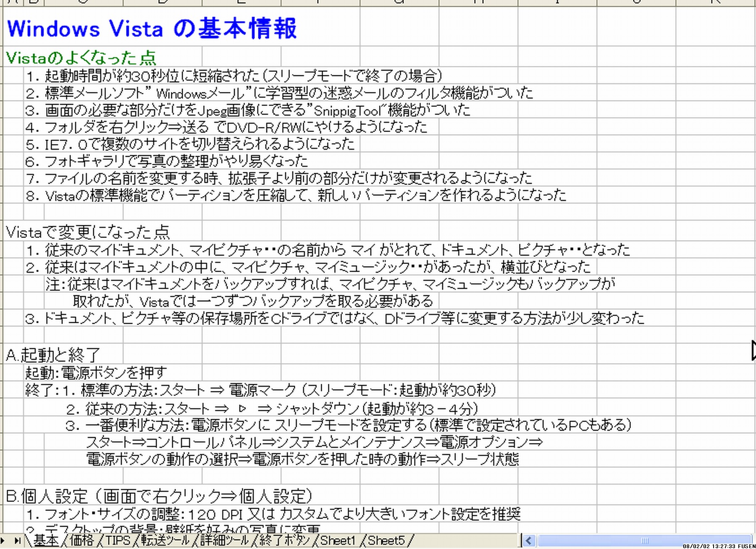This screenshot has height=549, width=756.
Task: Select the line '3. 一番便利な方法'
Action: coord(349,425)
